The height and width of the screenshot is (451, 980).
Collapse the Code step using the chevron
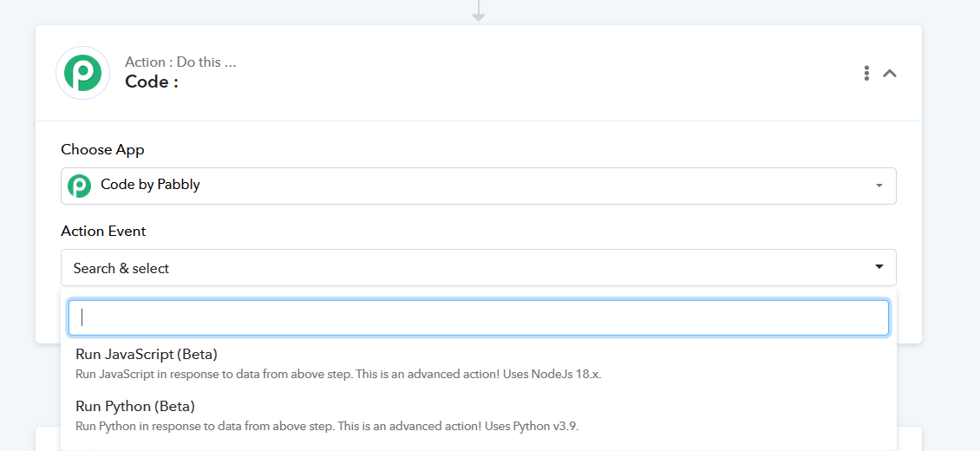890,73
